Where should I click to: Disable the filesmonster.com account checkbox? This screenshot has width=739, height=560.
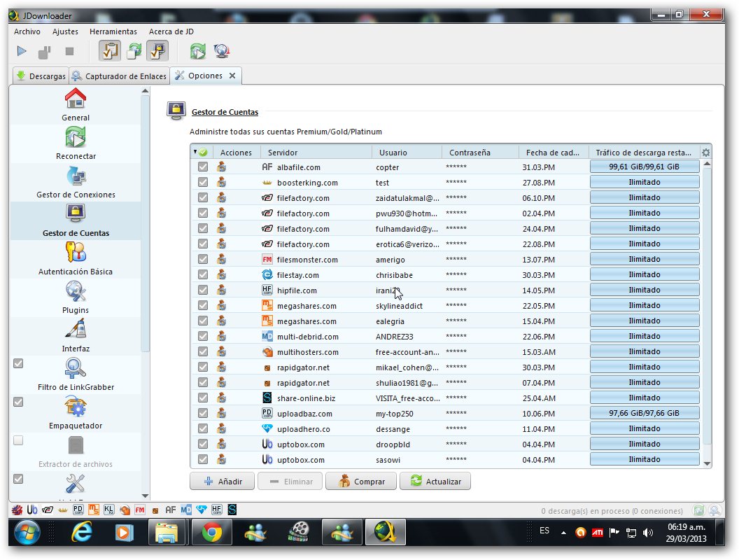(203, 259)
